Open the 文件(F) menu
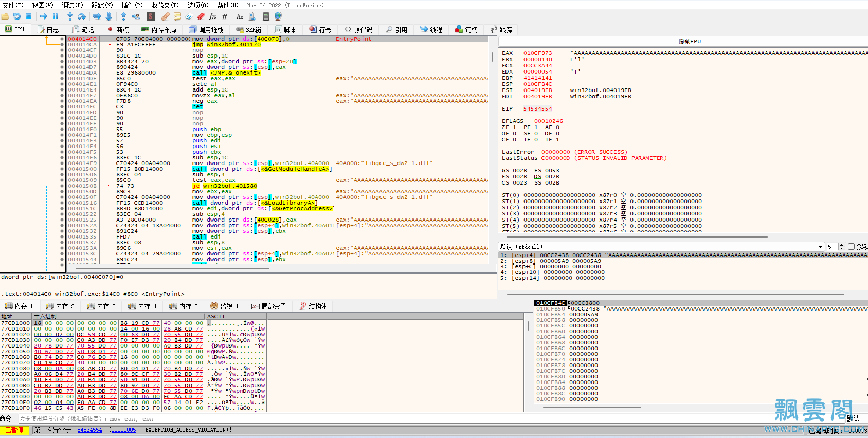Screen dimensions: 868x438 13,5
